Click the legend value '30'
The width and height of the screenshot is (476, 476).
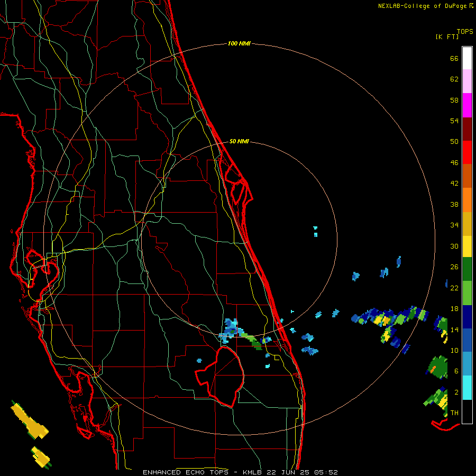[454, 246]
